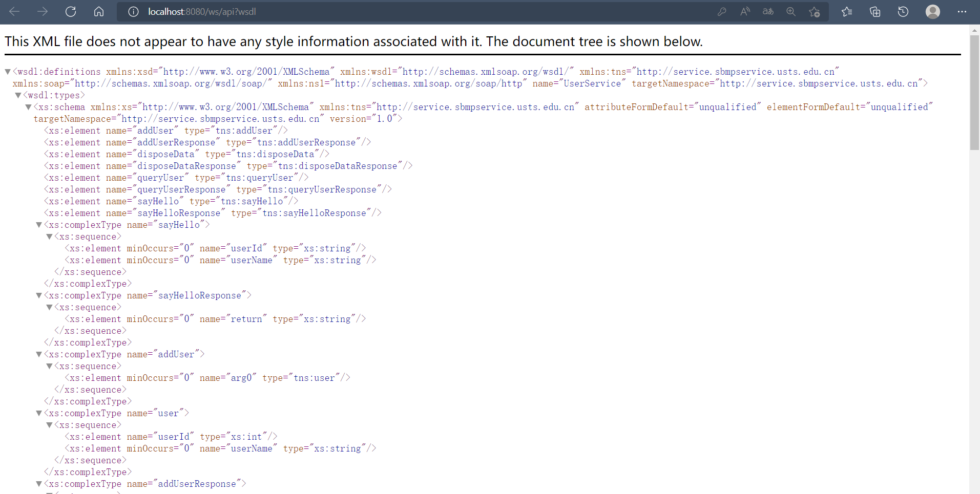Collapse the wsdl:types node
Viewport: 980px width, 494px height.
pos(18,95)
